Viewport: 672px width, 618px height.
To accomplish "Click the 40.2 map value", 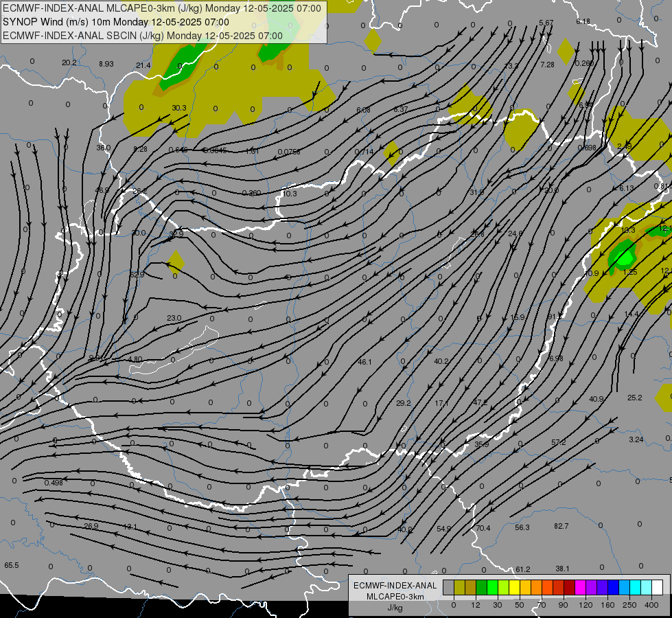I will click(x=441, y=361).
